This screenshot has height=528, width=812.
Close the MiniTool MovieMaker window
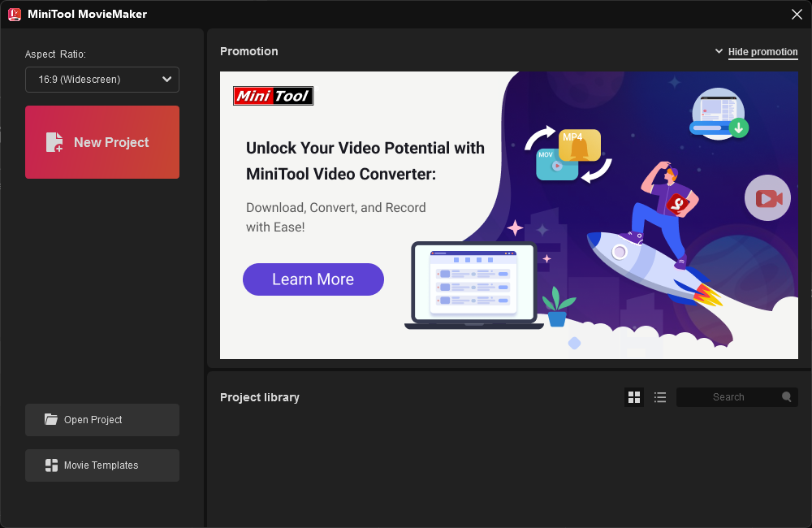797,14
